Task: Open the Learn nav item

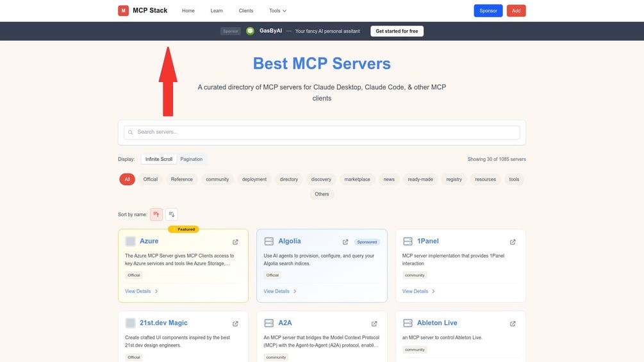Action: [x=217, y=11]
